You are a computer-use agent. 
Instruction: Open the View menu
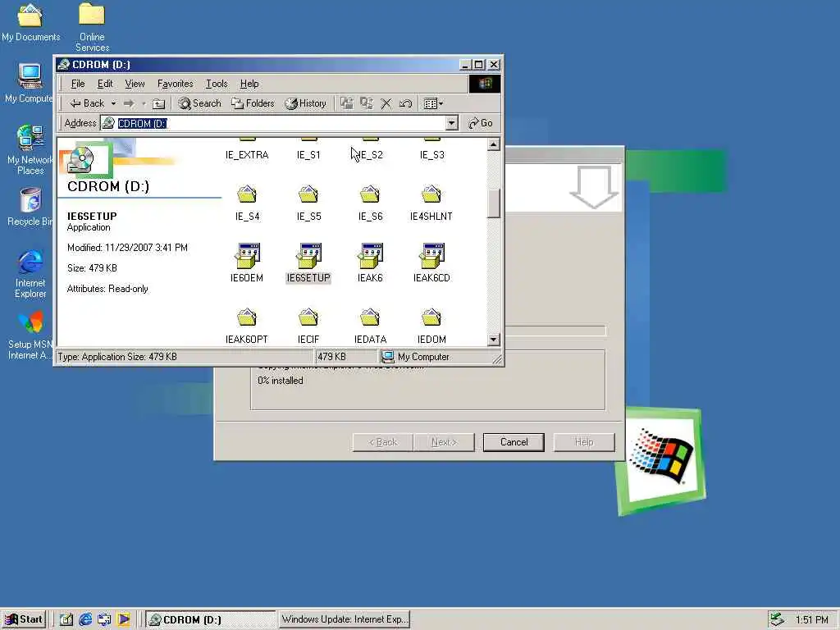click(135, 84)
